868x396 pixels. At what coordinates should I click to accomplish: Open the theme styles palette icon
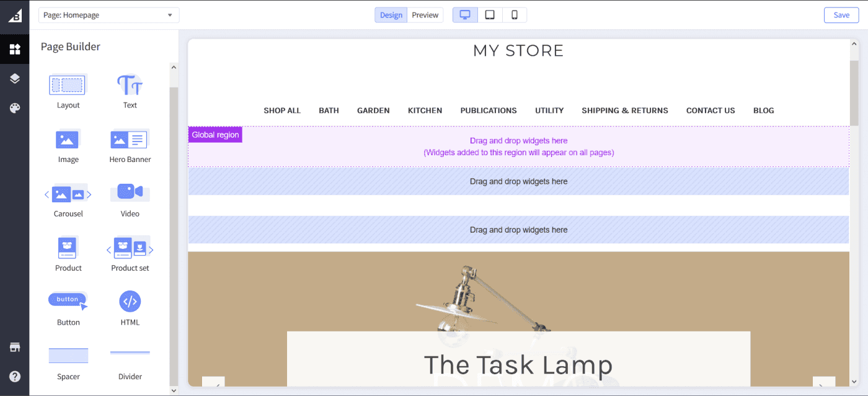click(x=15, y=109)
